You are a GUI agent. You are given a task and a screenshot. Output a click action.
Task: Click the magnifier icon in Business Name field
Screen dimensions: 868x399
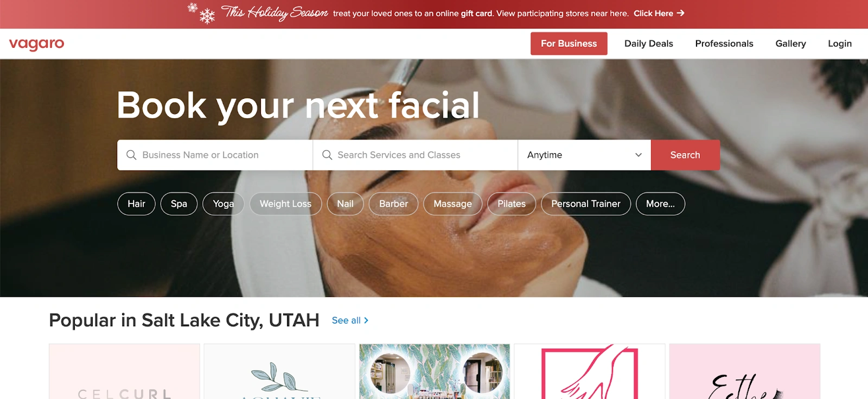click(131, 155)
